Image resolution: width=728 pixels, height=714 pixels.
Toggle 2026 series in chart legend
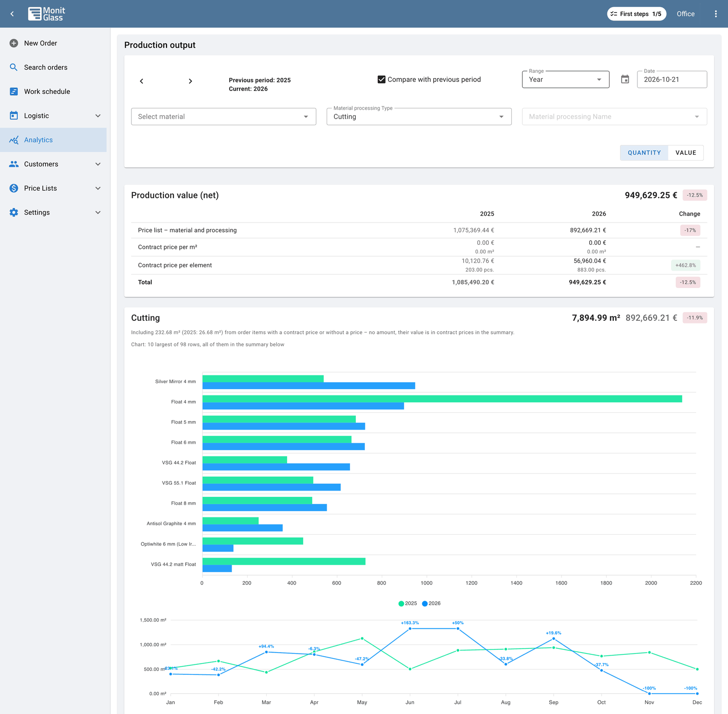[431, 603]
